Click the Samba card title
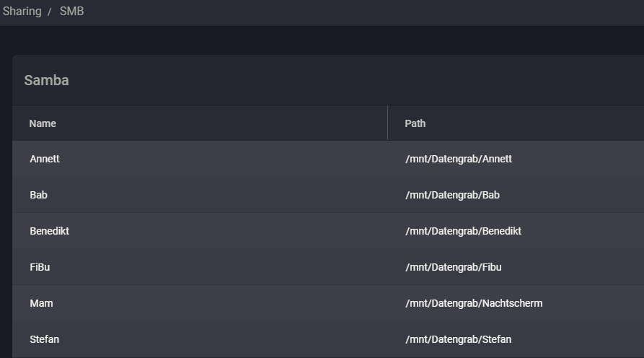The image size is (644, 358). point(46,80)
